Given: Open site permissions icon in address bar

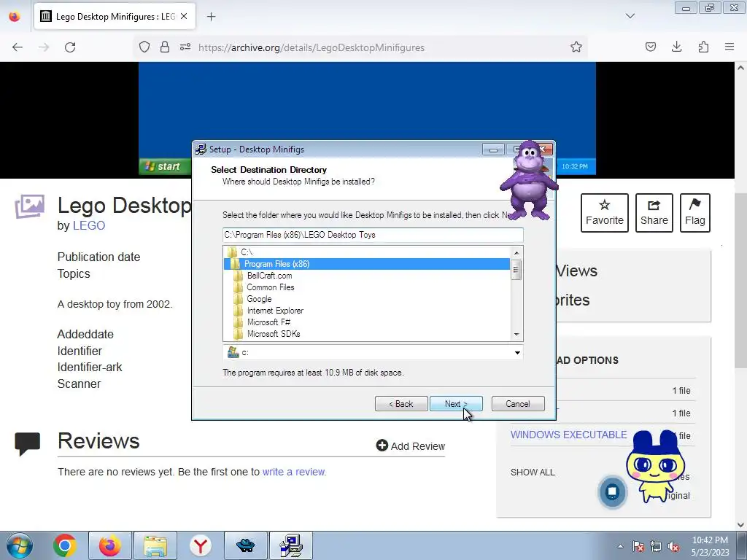Looking at the screenshot, I should 185,47.
